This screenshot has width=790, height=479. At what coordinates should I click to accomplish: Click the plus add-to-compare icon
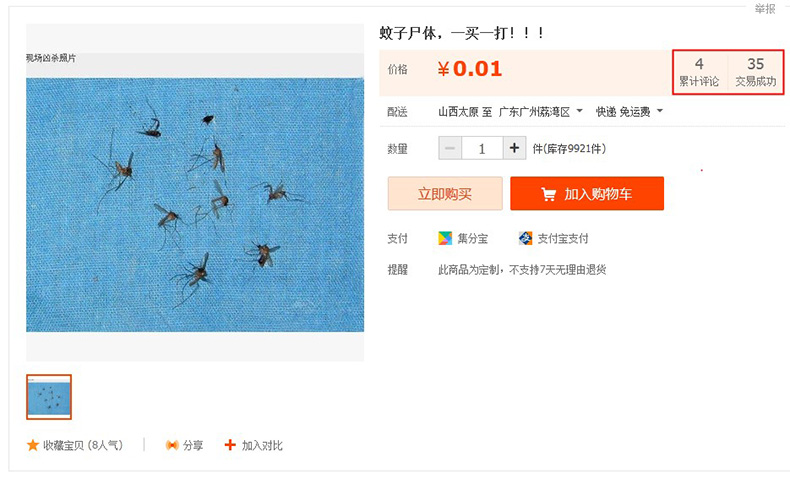(x=230, y=445)
